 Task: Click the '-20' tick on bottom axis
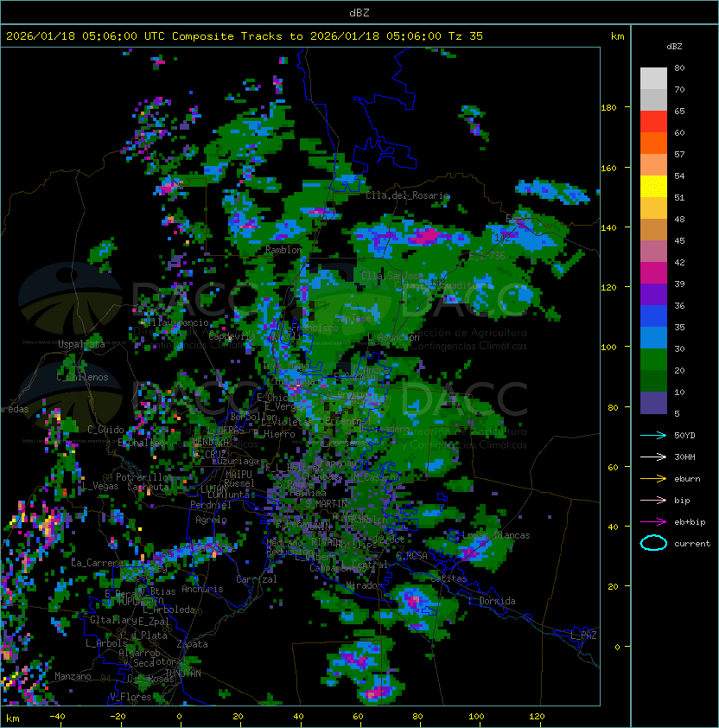click(118, 717)
